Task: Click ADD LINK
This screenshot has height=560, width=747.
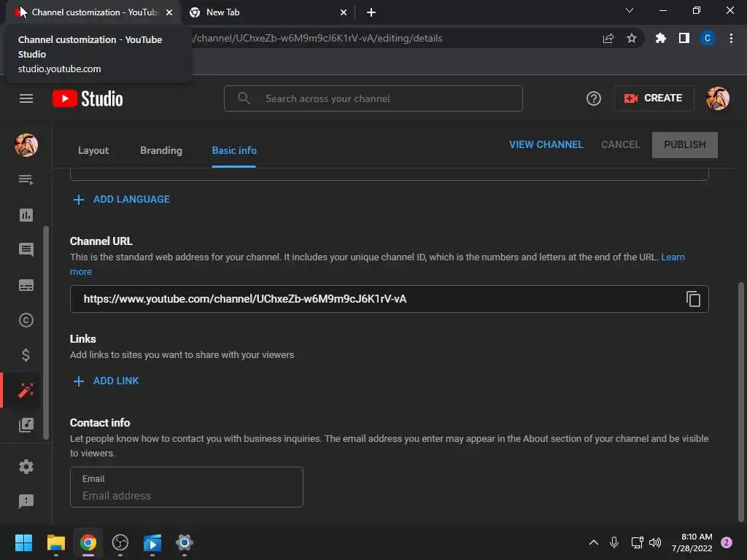Action: pyautogui.click(x=107, y=381)
